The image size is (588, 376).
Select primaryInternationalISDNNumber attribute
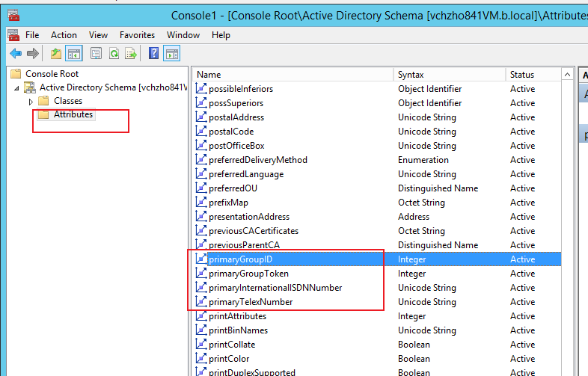click(275, 288)
